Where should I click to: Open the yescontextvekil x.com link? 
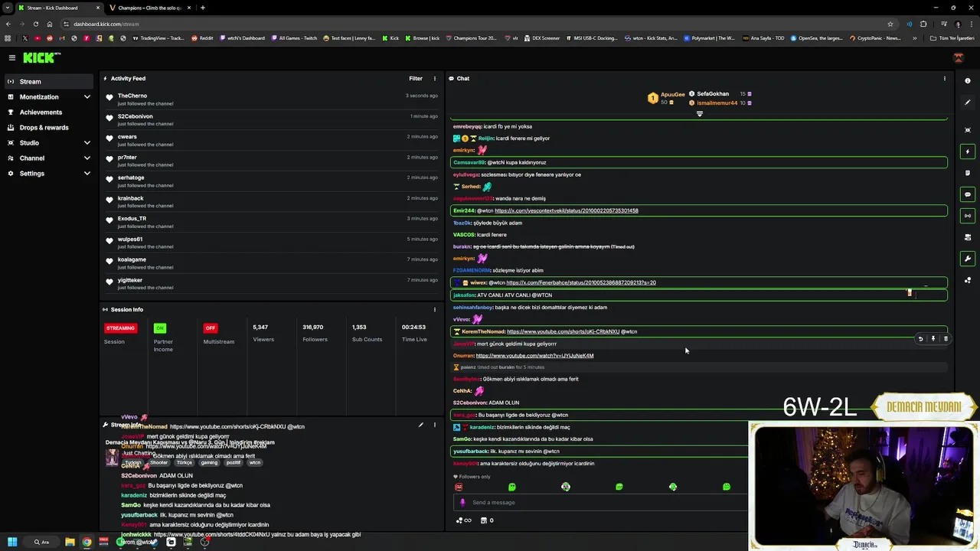coord(566,210)
